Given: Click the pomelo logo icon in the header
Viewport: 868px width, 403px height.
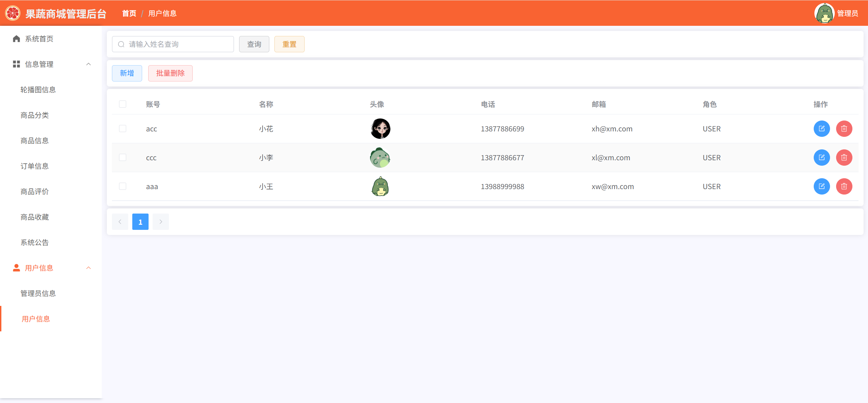Looking at the screenshot, I should click(13, 13).
